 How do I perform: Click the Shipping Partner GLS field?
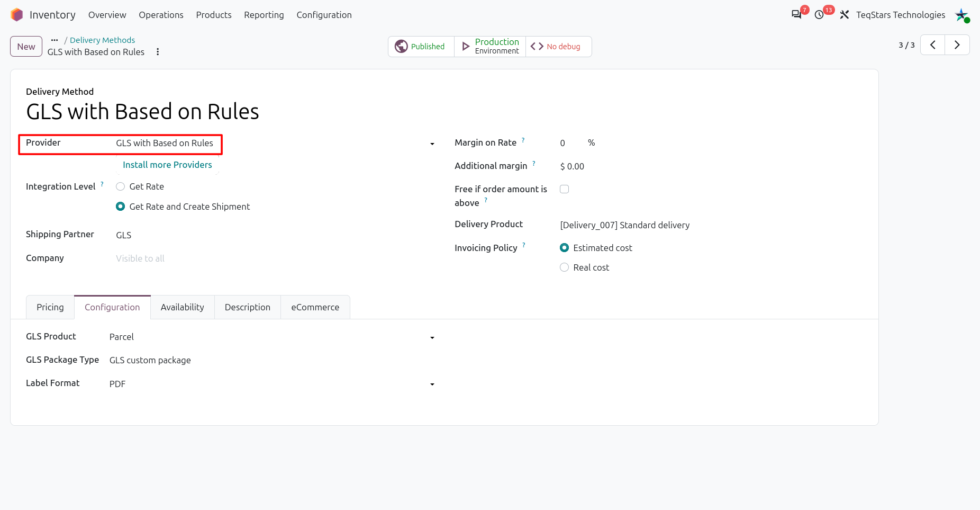276,235
